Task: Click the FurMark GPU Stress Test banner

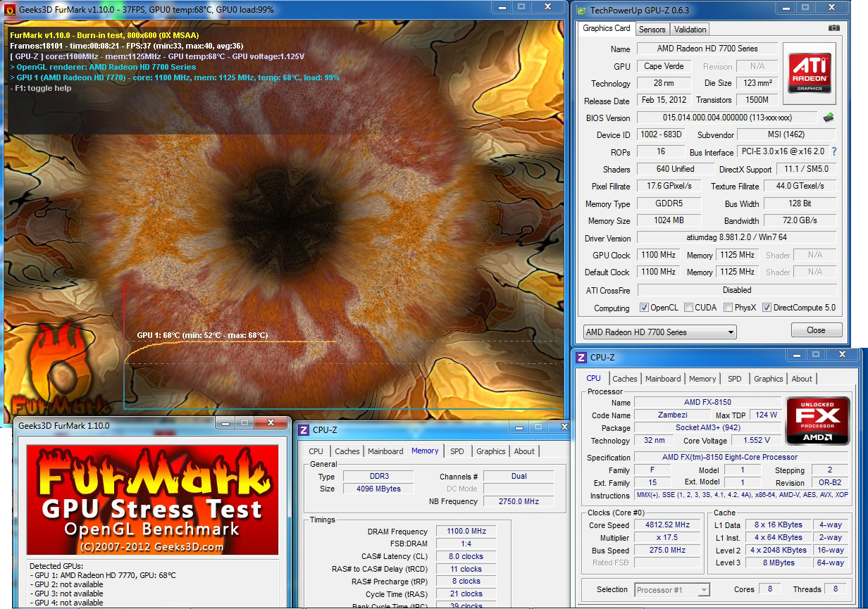Action: click(x=152, y=500)
